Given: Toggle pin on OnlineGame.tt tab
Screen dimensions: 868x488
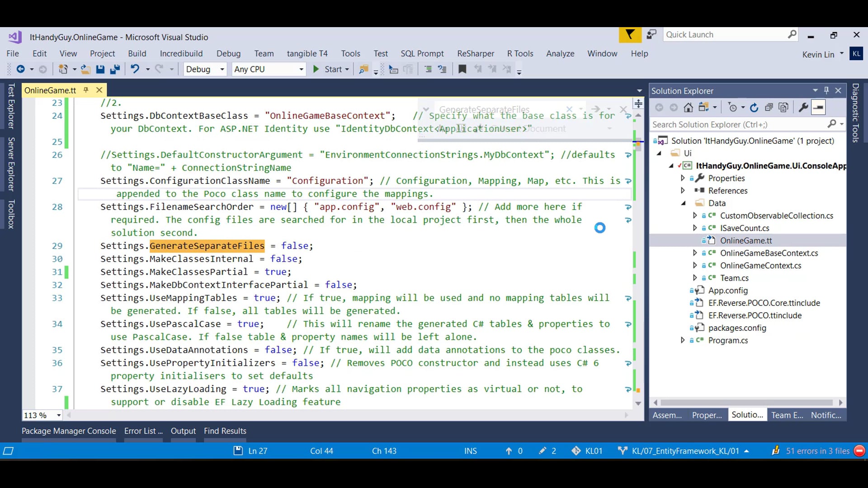Looking at the screenshot, I should 86,90.
